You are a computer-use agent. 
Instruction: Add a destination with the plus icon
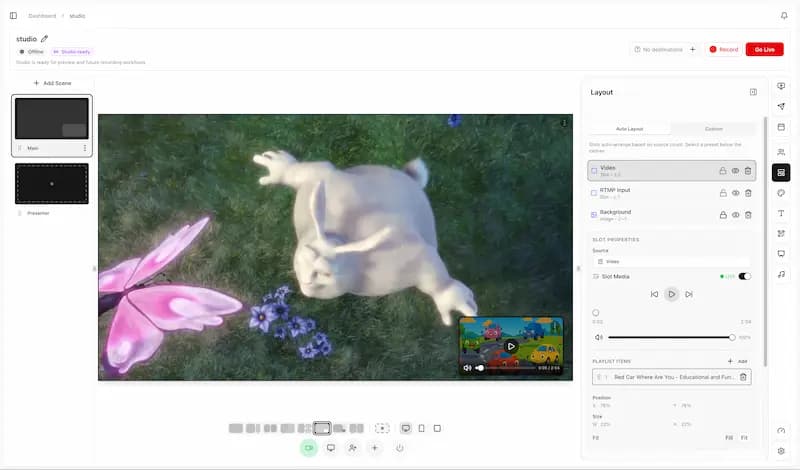coord(692,50)
